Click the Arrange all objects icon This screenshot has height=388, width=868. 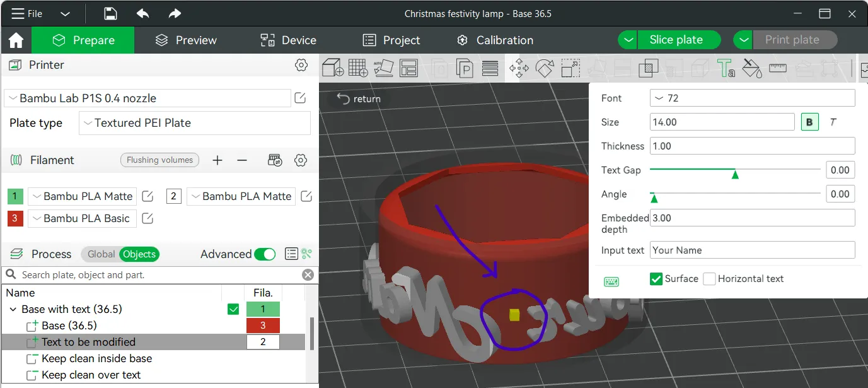click(408, 68)
